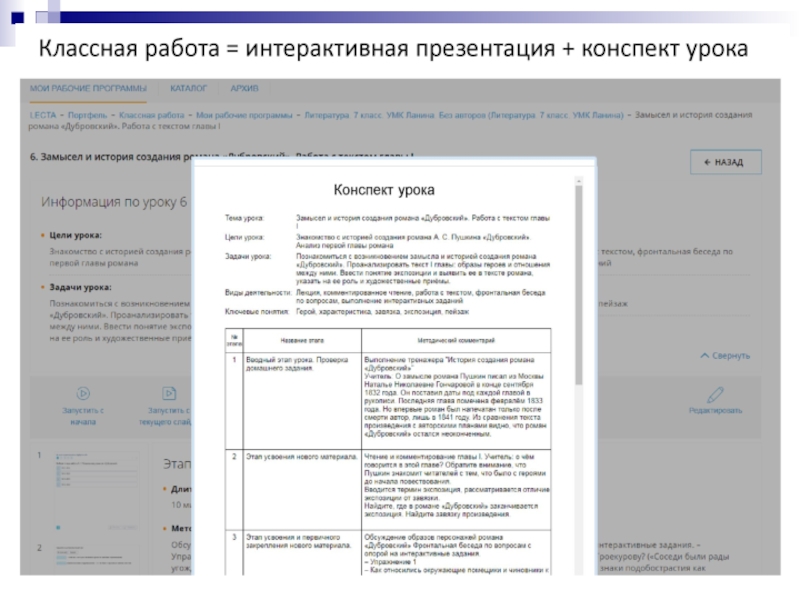
Task: Click the Редактировать pencil icon
Action: point(715,394)
